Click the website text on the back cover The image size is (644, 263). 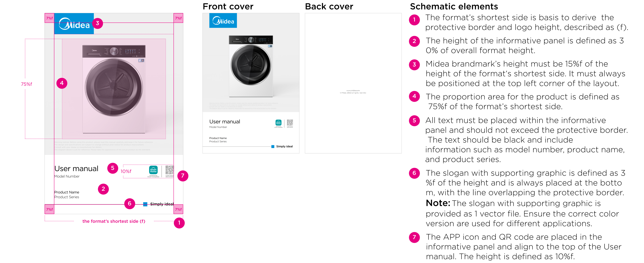[x=353, y=91]
